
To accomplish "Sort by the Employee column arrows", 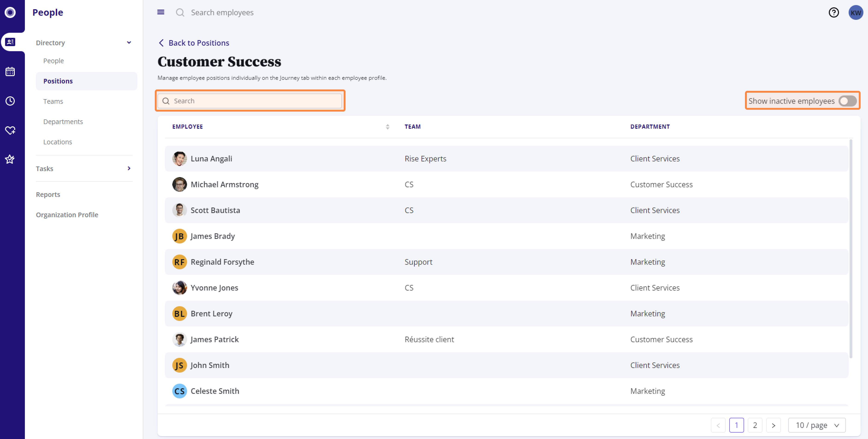I will 387,127.
